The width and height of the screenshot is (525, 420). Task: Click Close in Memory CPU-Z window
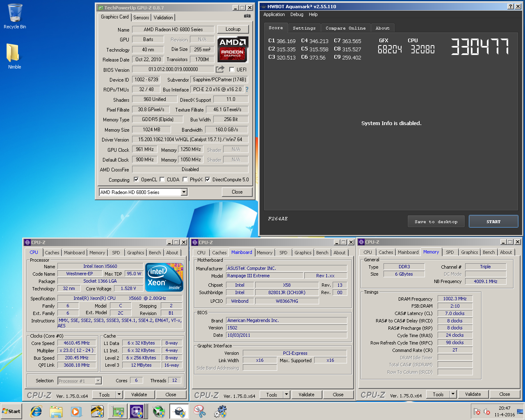click(x=504, y=394)
